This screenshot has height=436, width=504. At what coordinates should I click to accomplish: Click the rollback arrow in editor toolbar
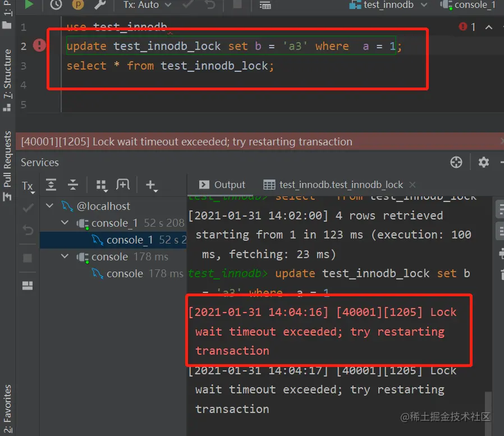point(210,4)
